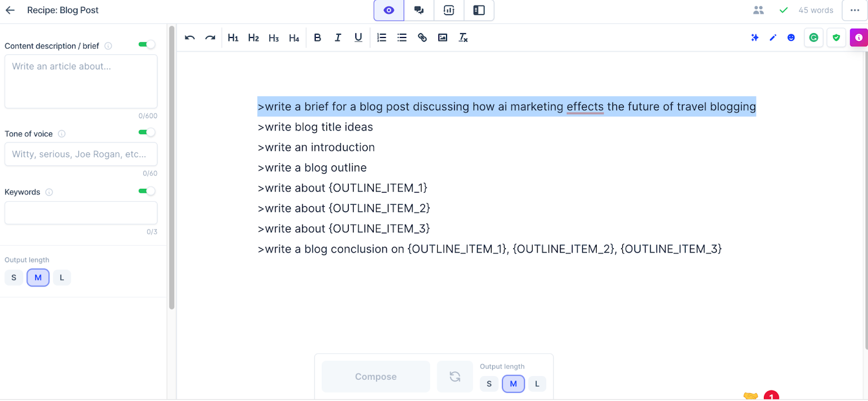Click the underlined word 'effects'

click(585, 107)
